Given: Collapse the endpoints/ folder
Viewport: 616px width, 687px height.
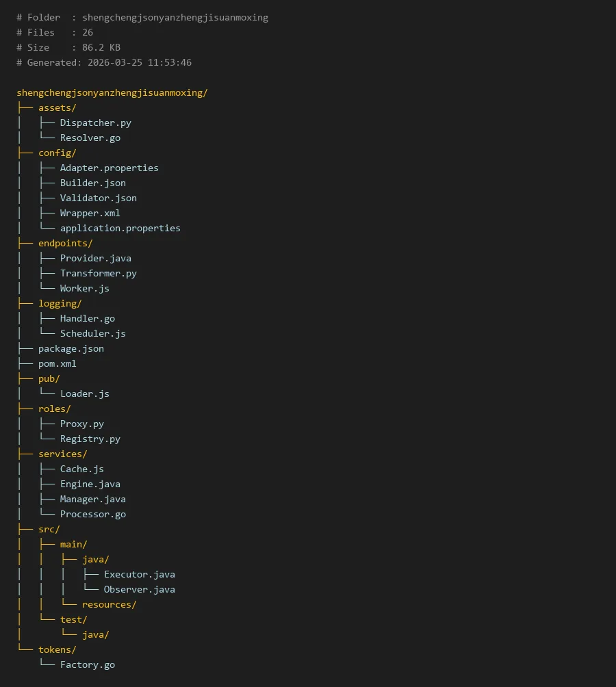Looking at the screenshot, I should click(x=65, y=244).
